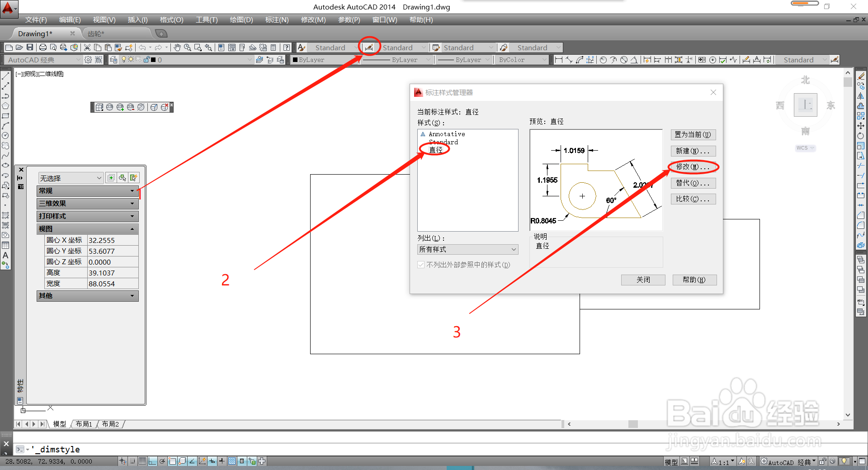This screenshot has height=470, width=868.
Task: Open Dimension Style manager icon
Action: (x=369, y=47)
